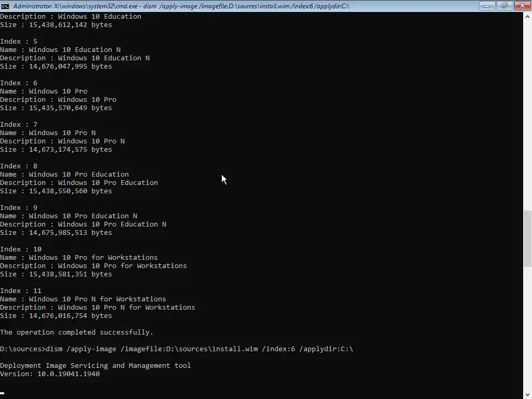
Task: Click the scrollbar up arrow
Action: click(528, 16)
